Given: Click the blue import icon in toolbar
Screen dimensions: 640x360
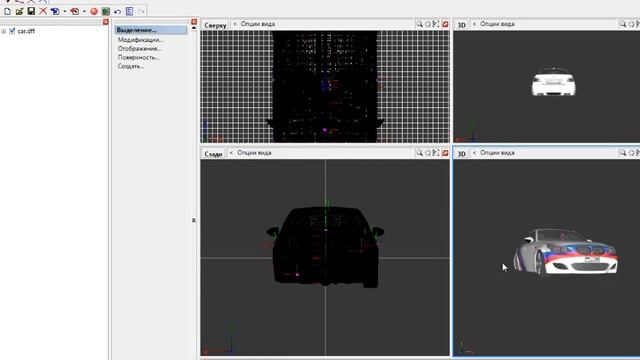Looking at the screenshot, I should tap(55, 11).
